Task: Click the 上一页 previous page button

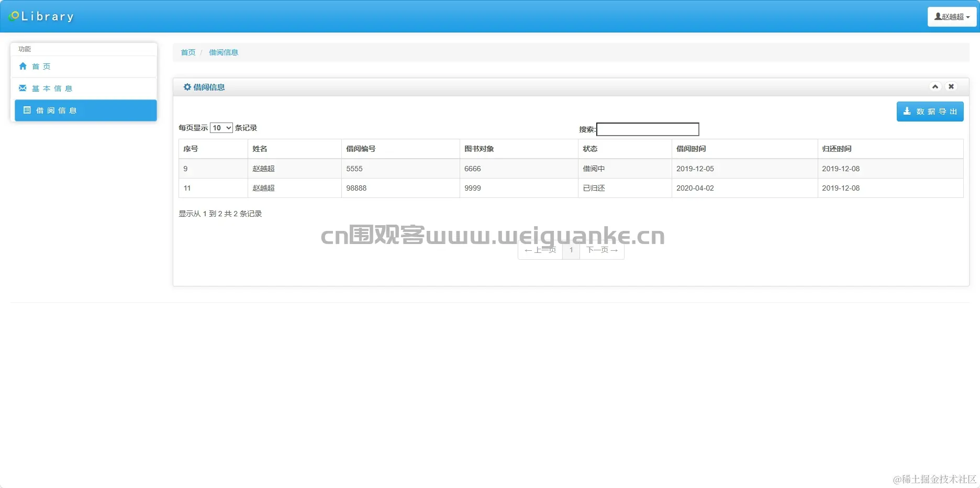Action: point(540,250)
